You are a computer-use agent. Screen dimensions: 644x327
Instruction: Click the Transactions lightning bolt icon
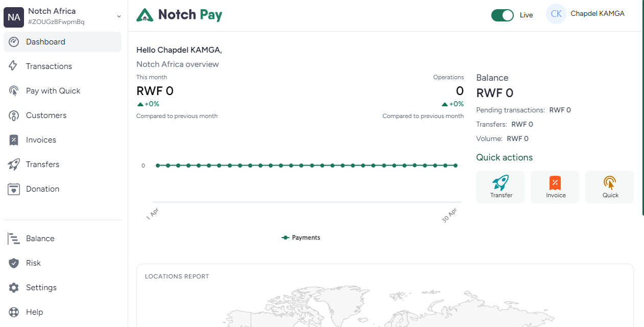click(14, 66)
